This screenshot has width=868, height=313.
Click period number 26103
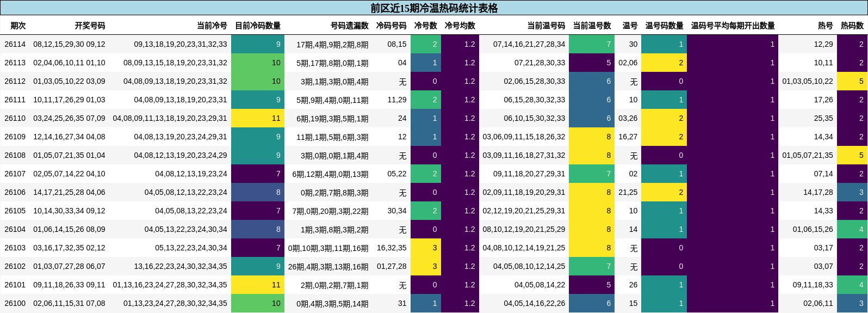(x=15, y=248)
